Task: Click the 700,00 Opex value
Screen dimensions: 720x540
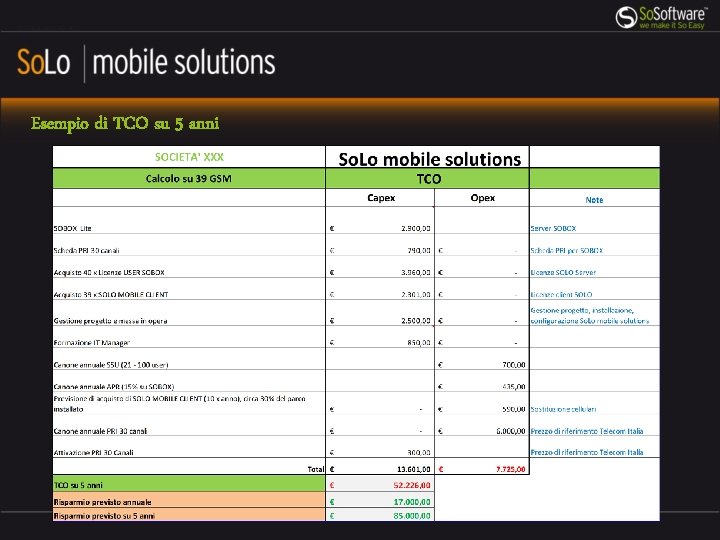Action: click(514, 365)
